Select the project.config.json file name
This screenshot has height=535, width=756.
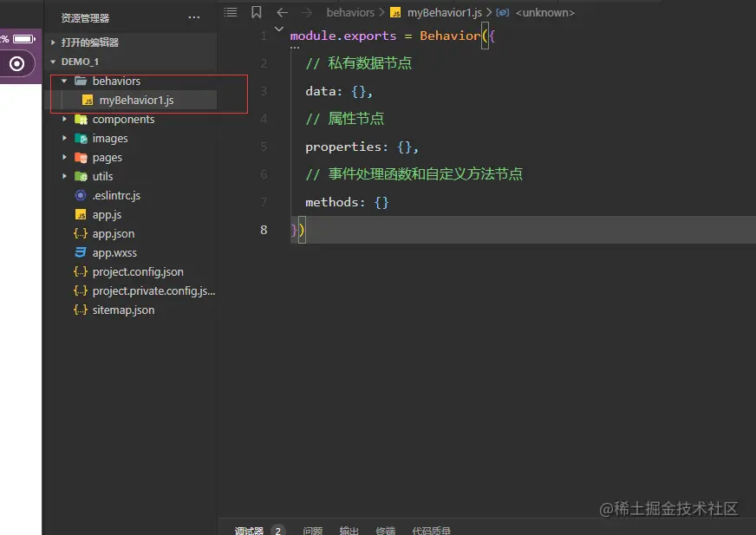pos(138,272)
